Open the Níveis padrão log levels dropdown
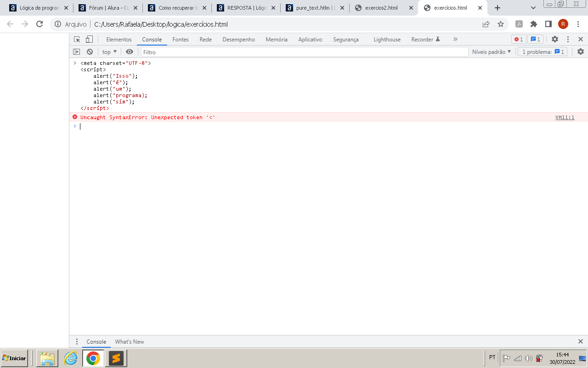This screenshot has height=368, width=588. tap(492, 52)
